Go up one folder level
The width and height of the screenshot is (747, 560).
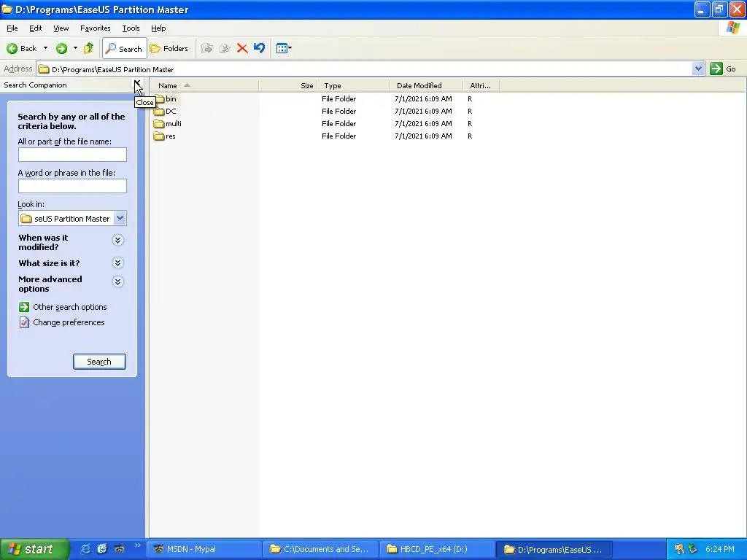click(88, 48)
